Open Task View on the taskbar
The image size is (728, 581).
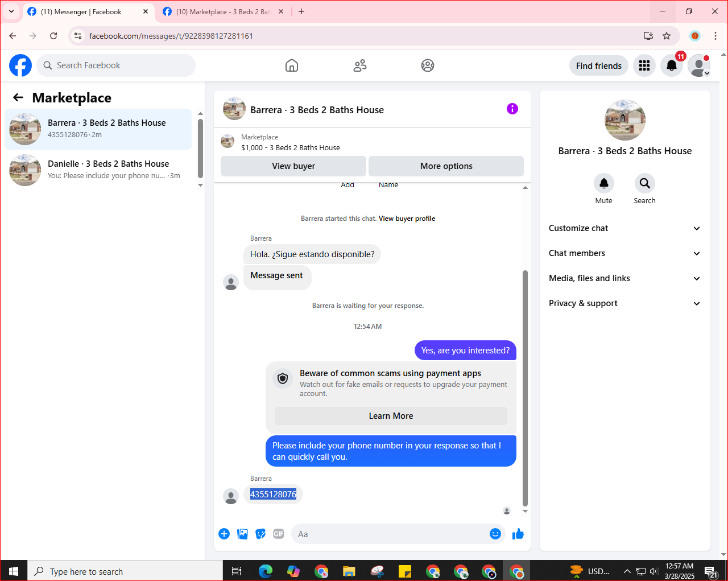(237, 571)
